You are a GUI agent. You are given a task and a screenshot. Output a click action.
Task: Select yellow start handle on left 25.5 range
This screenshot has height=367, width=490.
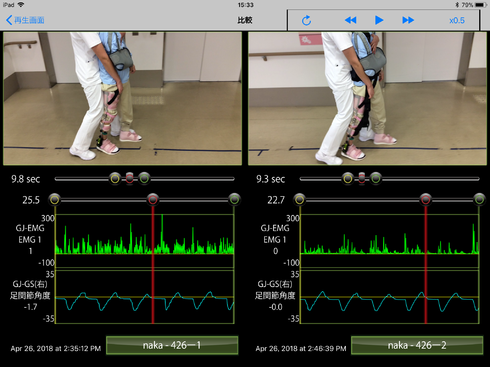coord(55,200)
